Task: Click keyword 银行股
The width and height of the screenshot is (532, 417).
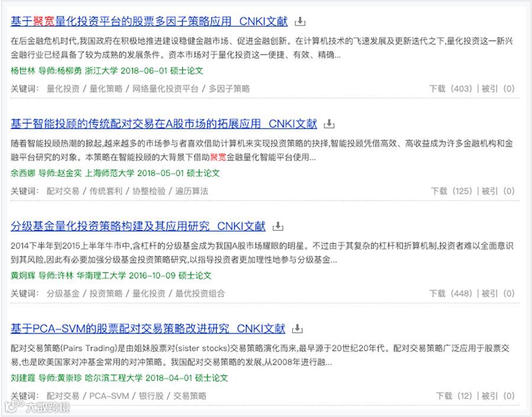Action: click(x=151, y=396)
